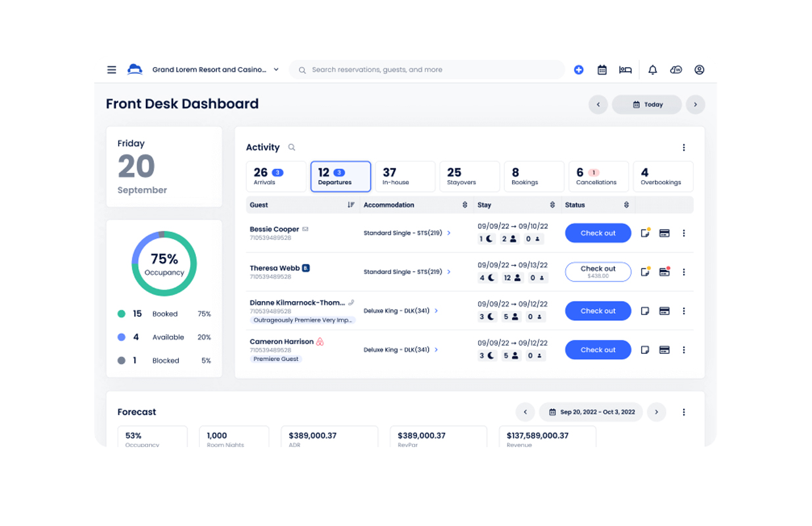812x526 pixels.
Task: Click the Activity search magnifier icon
Action: coord(292,147)
